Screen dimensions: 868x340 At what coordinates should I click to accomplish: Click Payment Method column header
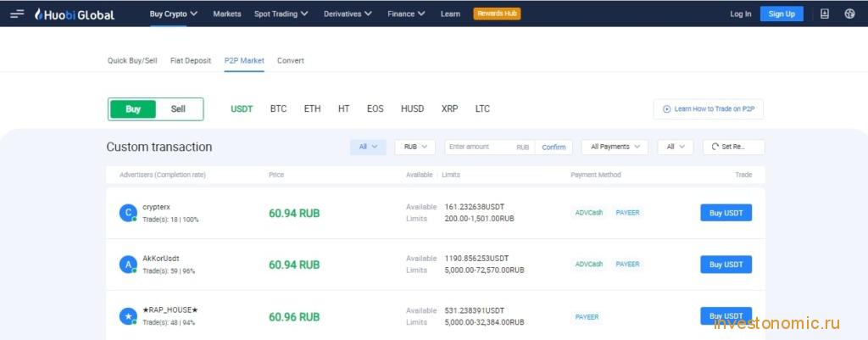(596, 175)
